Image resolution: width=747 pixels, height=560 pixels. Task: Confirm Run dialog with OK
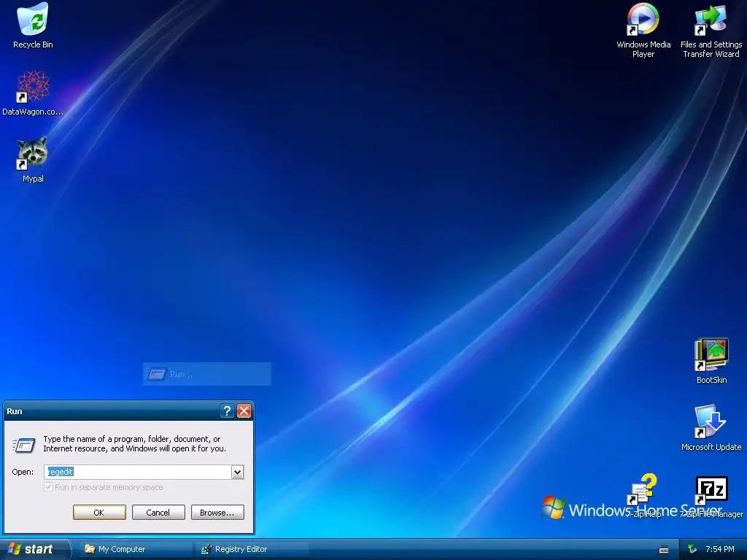[x=99, y=513]
